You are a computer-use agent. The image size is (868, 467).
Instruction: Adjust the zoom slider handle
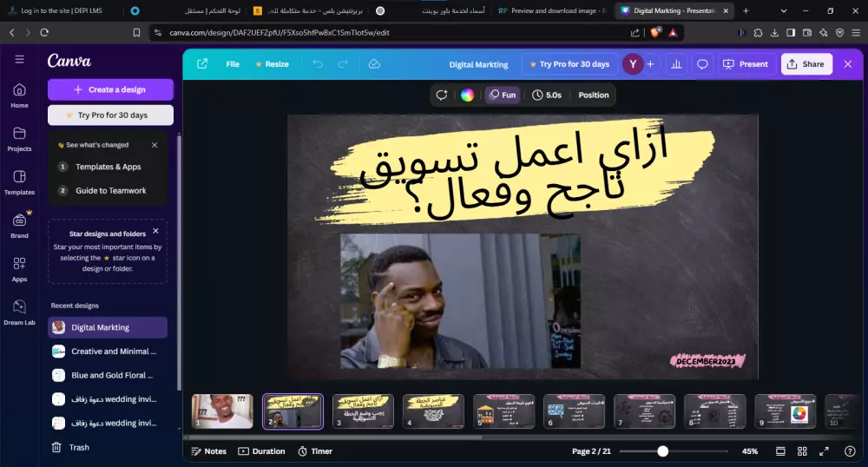click(x=662, y=451)
